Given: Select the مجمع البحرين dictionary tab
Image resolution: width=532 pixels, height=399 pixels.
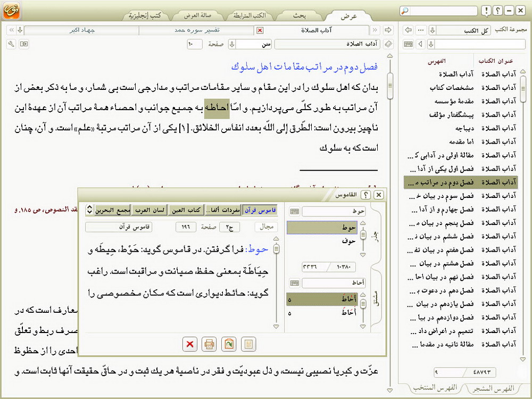Looking at the screenshot, I should (113, 210).
